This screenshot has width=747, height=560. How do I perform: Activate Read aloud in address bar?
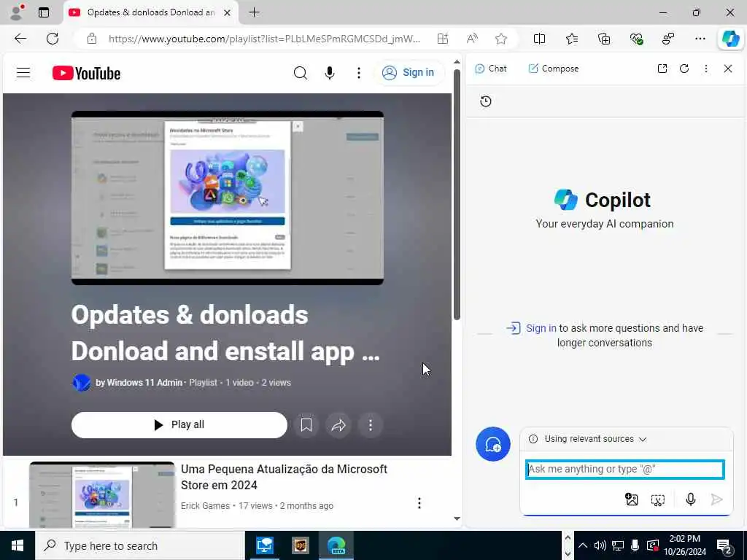(472, 39)
